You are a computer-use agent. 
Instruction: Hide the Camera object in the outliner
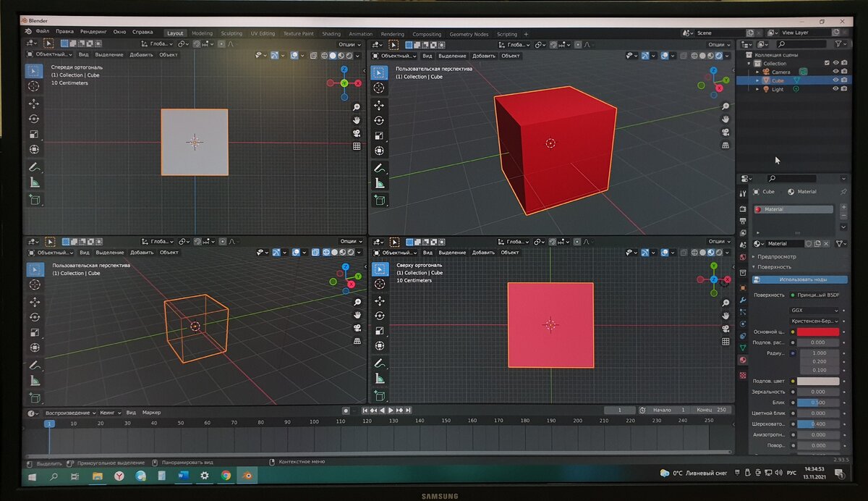(x=835, y=72)
